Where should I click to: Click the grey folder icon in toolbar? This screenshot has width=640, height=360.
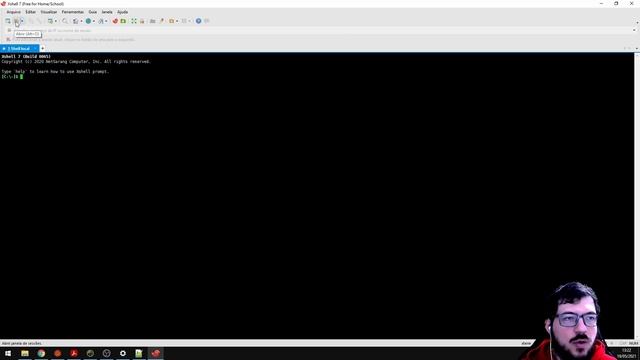152,21
